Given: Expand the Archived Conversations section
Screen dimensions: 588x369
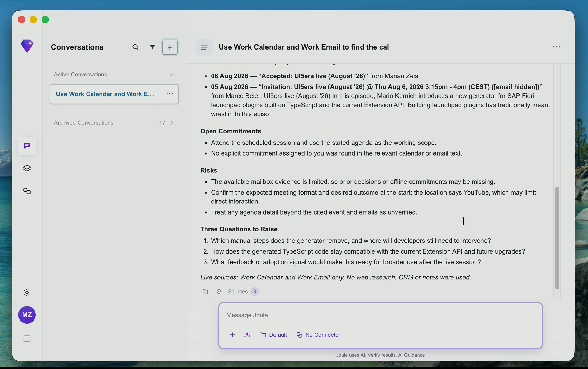Looking at the screenshot, I should tap(172, 123).
